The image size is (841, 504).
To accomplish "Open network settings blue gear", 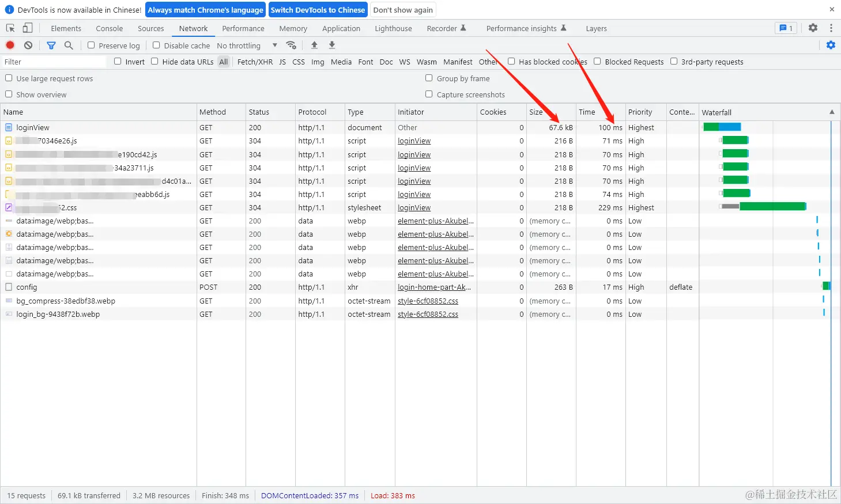I will pos(831,45).
